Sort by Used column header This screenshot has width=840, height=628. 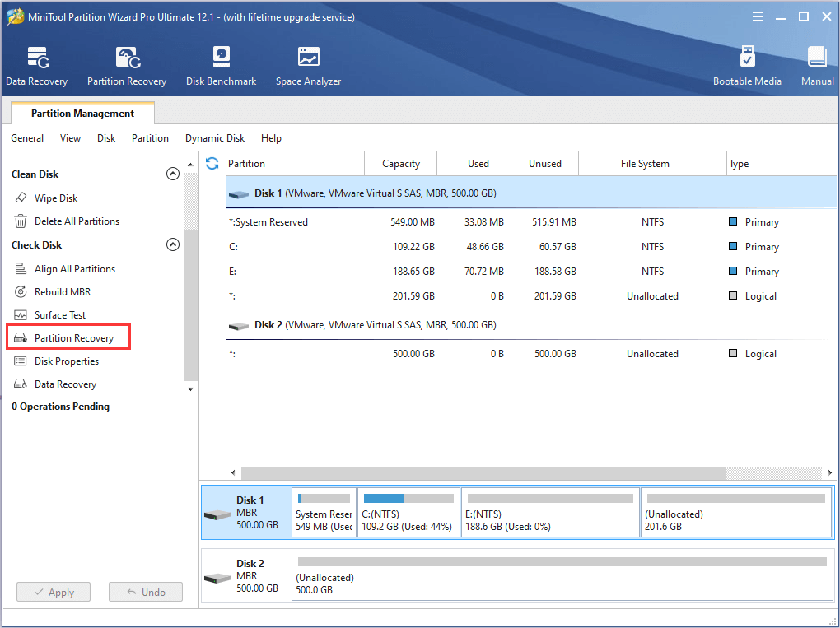pos(471,163)
